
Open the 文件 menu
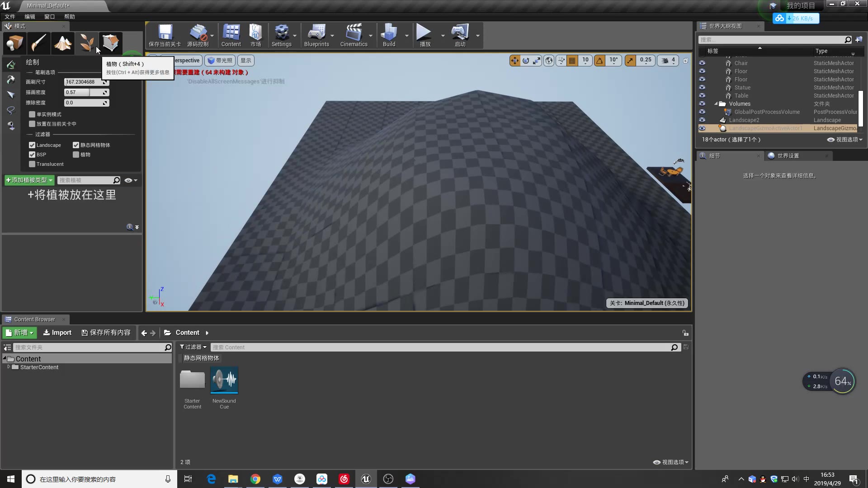point(10,16)
